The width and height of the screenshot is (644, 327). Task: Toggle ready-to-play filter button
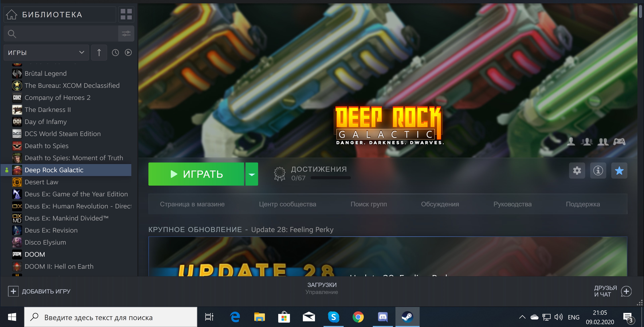128,52
